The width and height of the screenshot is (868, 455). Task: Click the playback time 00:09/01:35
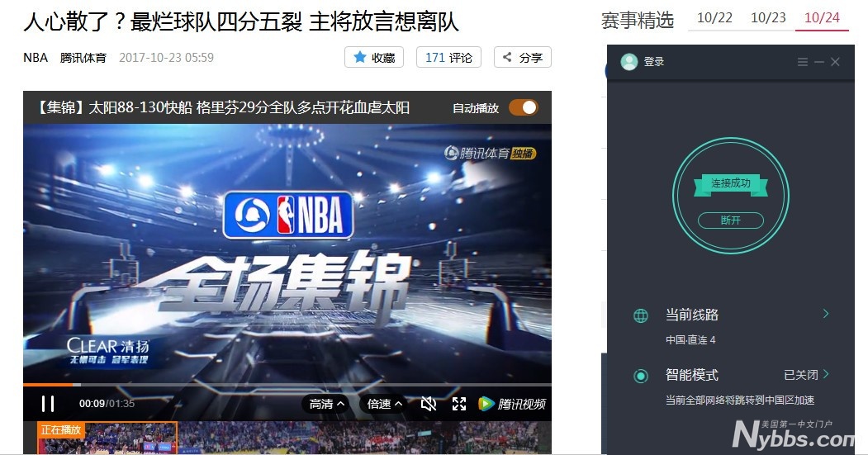point(107,404)
